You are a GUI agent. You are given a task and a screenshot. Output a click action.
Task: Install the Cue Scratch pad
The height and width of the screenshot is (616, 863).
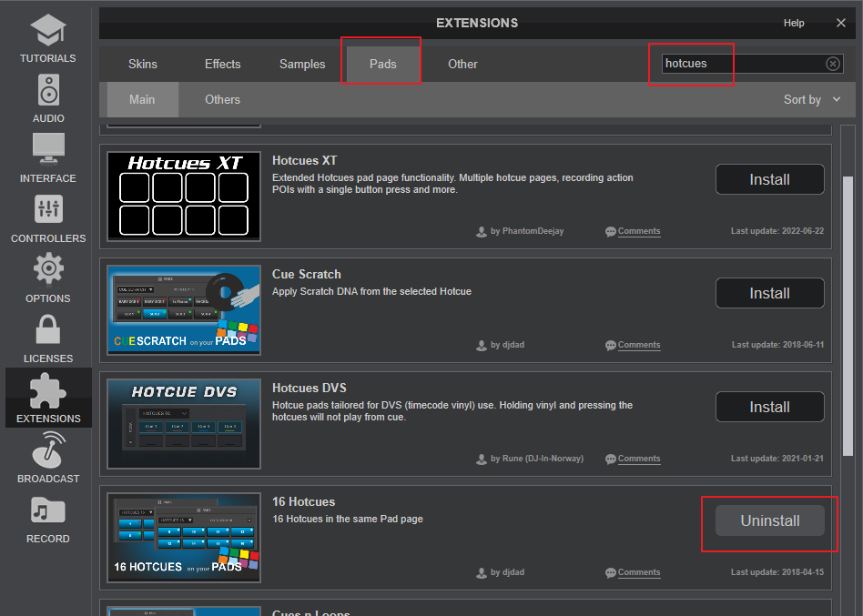(x=769, y=293)
